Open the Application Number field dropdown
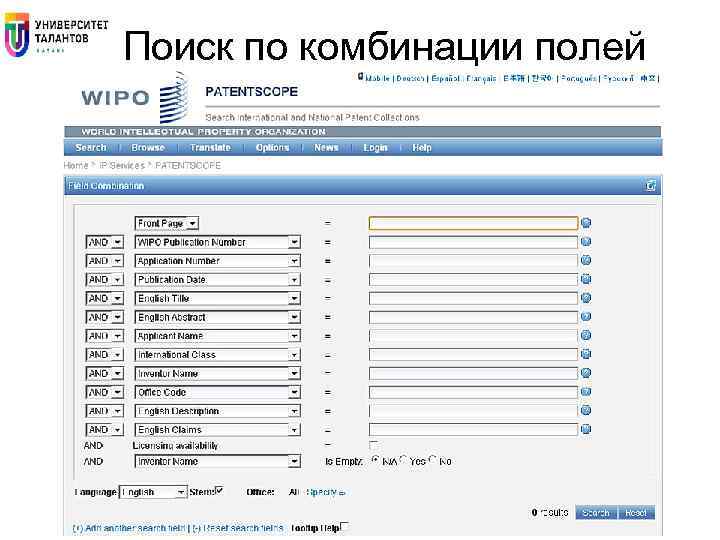This screenshot has height=540, width=720. point(218,261)
